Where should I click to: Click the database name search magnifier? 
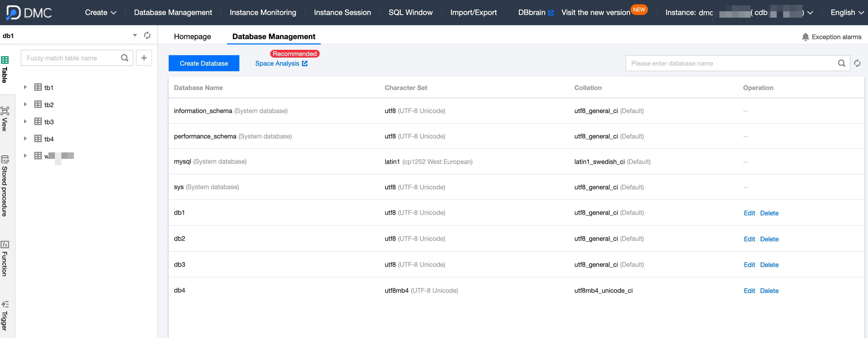pos(841,63)
